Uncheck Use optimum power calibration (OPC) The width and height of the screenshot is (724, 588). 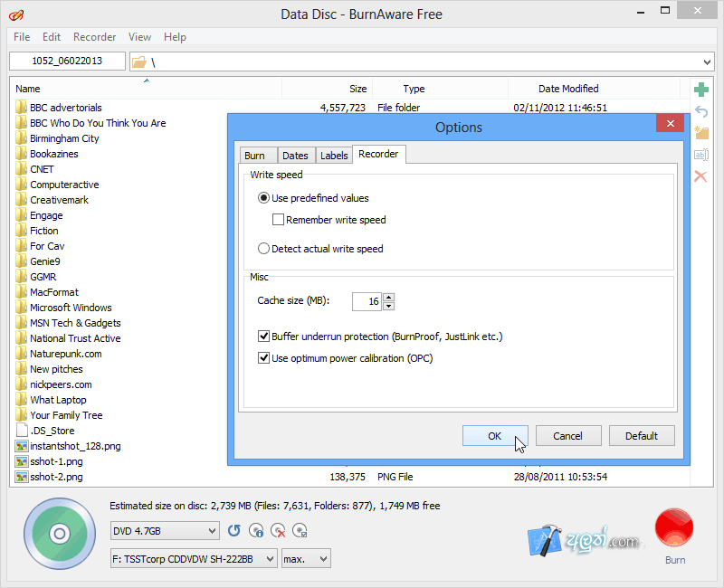[264, 356]
